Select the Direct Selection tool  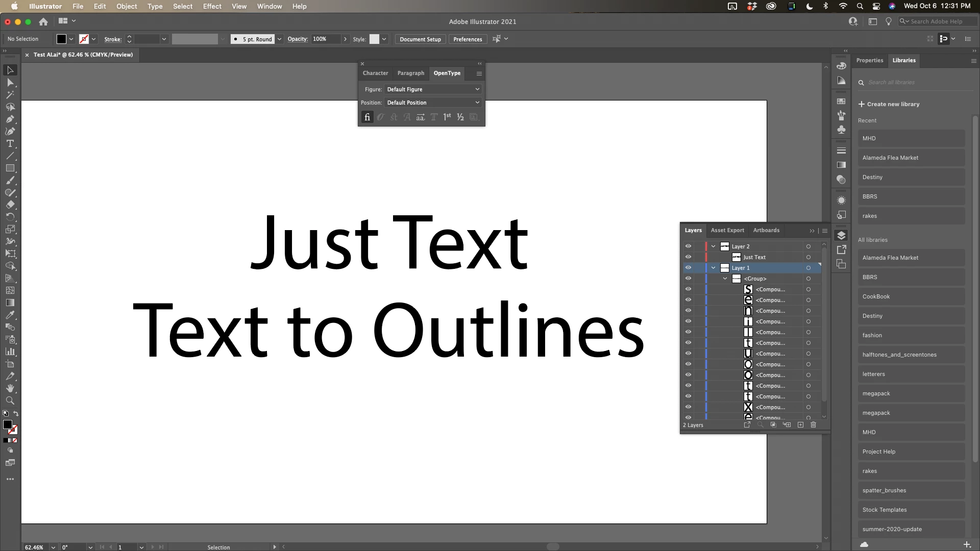point(10,82)
